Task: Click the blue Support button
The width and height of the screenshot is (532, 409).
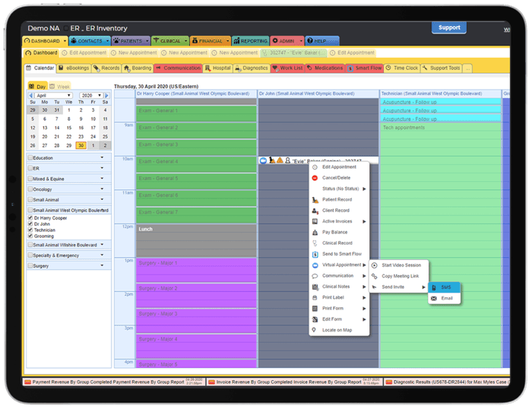Action: (448, 27)
